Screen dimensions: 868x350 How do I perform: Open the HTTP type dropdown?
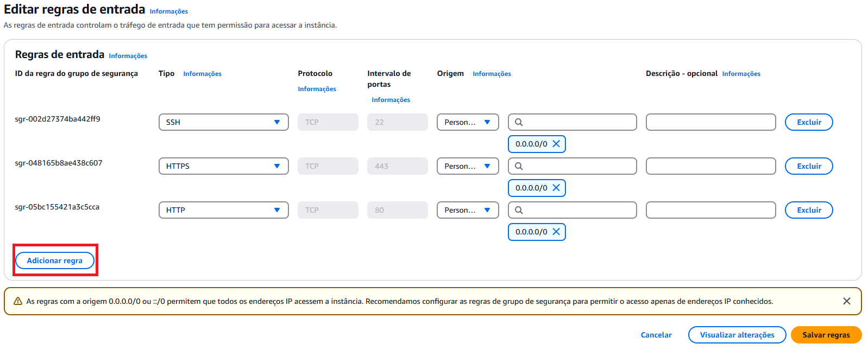(x=223, y=210)
